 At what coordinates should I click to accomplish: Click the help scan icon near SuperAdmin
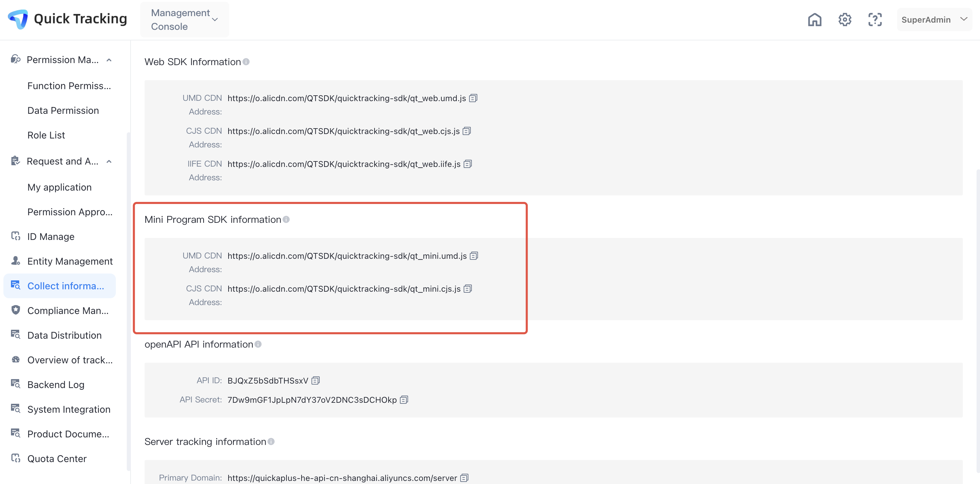point(875,20)
